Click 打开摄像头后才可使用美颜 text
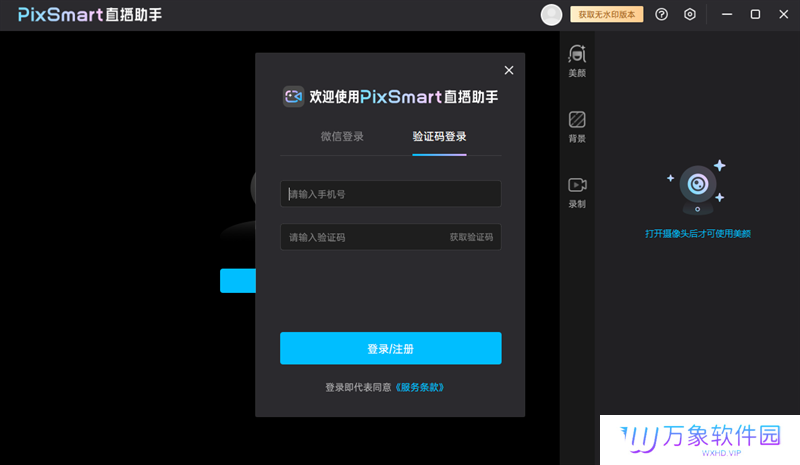Viewport: 800px width, 465px height. coord(697,234)
